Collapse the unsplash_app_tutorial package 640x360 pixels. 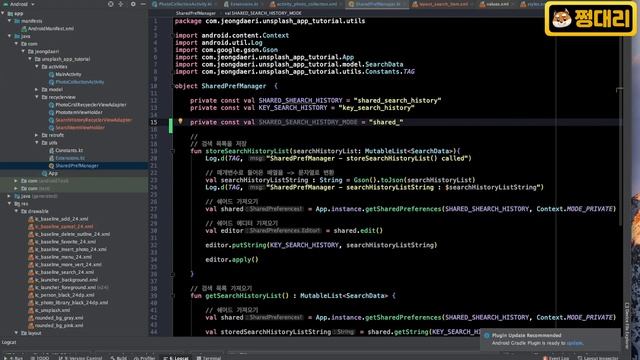[30, 59]
